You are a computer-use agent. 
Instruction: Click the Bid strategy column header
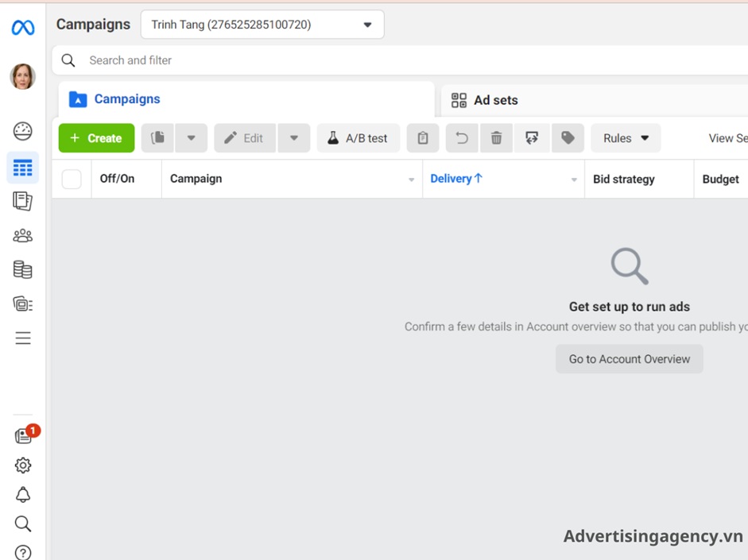click(623, 180)
